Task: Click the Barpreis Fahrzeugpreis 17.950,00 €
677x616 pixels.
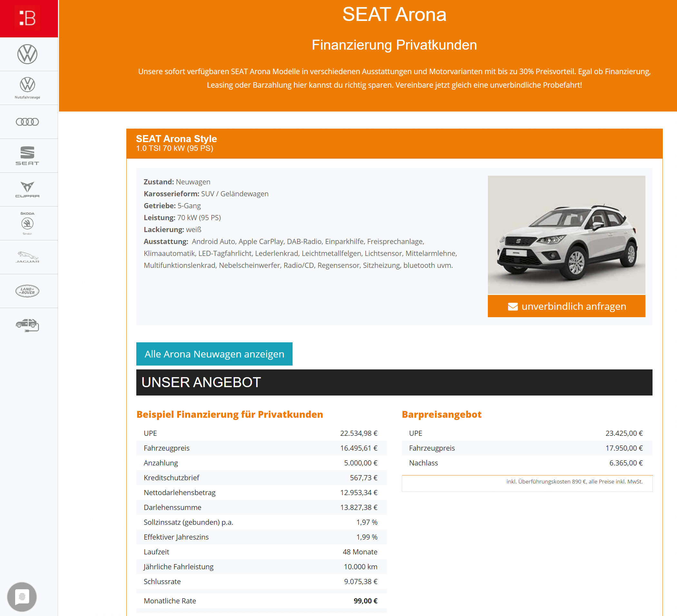Action: click(624, 448)
